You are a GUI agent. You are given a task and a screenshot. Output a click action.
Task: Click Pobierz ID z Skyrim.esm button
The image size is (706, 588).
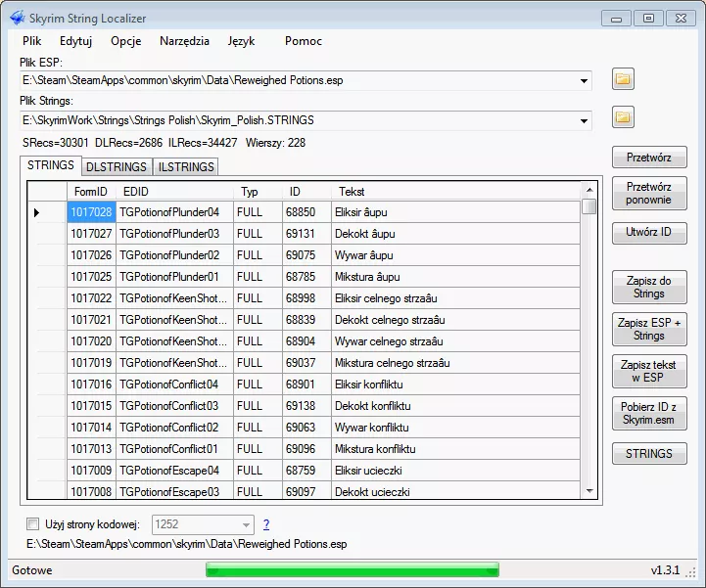tap(649, 412)
